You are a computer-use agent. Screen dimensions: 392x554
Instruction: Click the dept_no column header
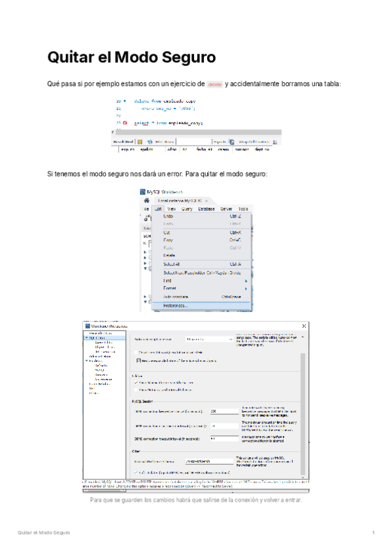click(x=262, y=150)
